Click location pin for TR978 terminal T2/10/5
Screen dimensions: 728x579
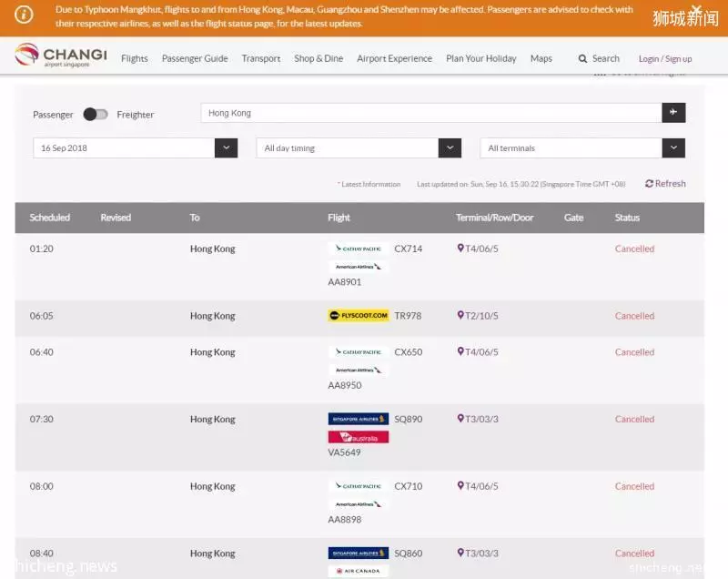pos(460,316)
